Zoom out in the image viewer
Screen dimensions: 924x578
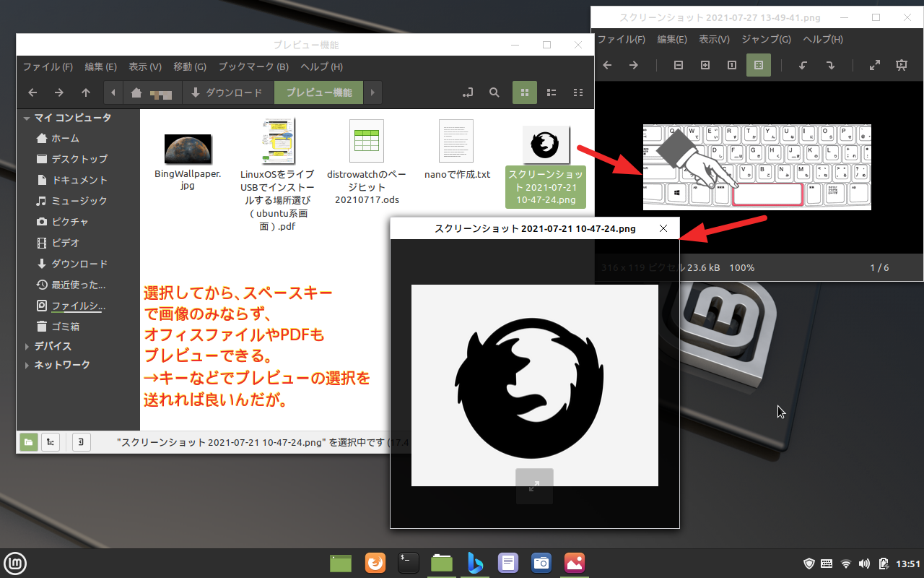679,65
